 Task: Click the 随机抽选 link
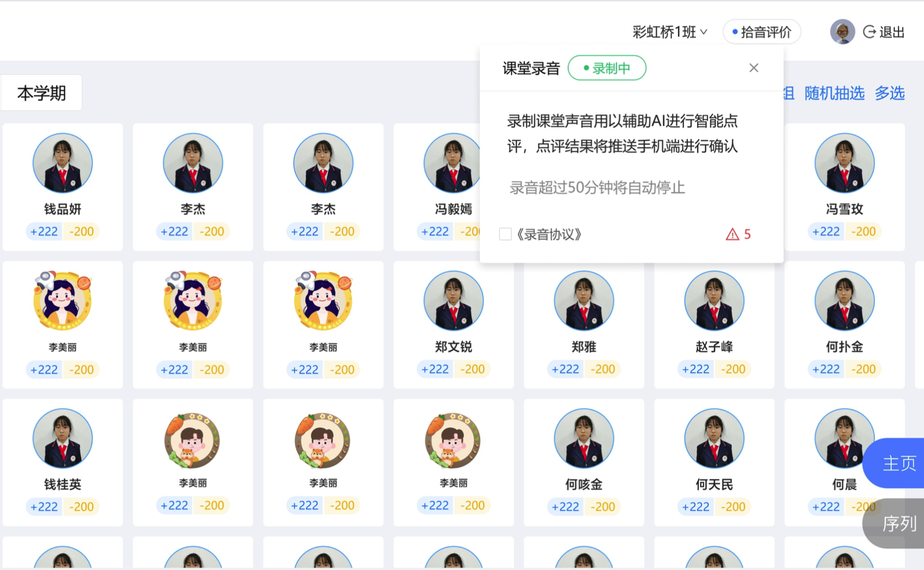pos(834,93)
